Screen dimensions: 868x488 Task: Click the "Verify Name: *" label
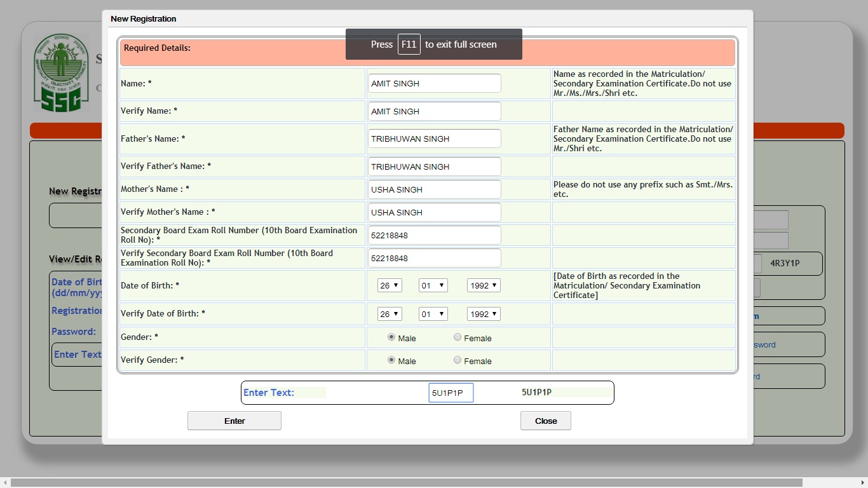coord(149,111)
